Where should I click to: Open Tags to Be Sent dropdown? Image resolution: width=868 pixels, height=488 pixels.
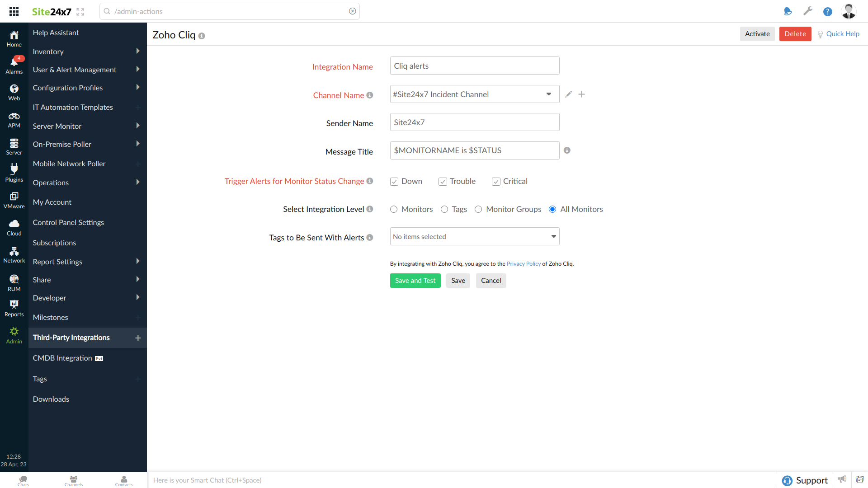[475, 236]
